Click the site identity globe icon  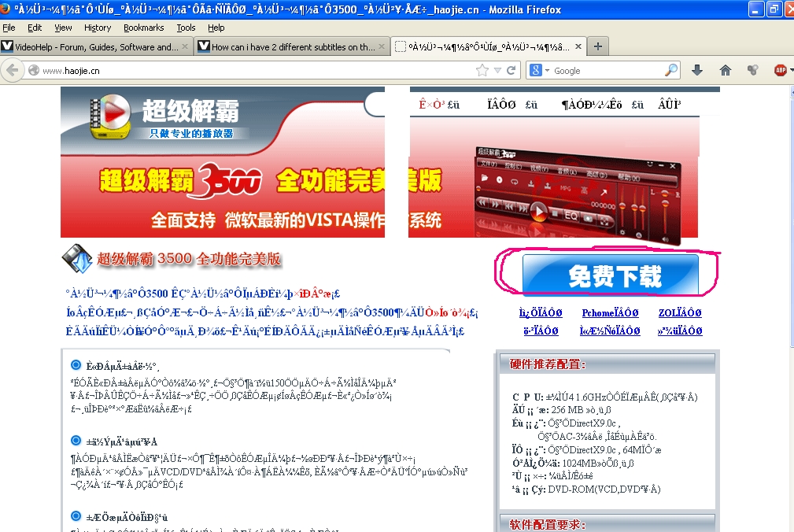34,70
